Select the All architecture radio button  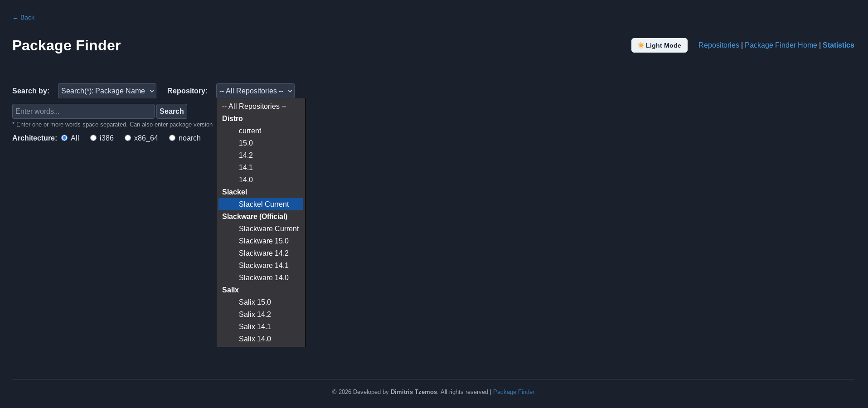[x=64, y=138]
